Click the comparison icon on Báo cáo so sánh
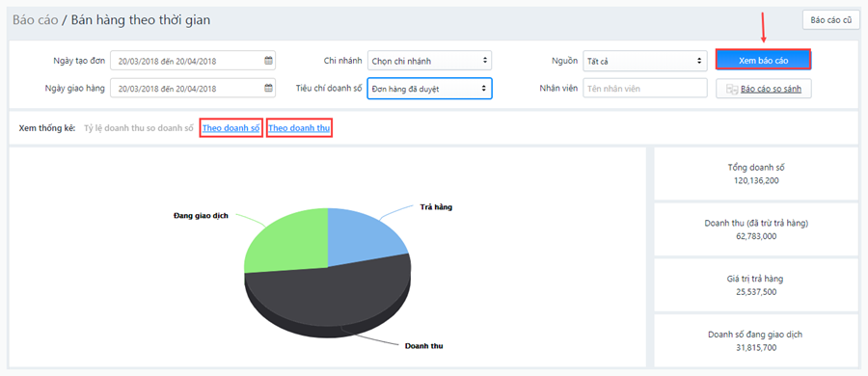Viewport: 868px width, 376px height. [x=731, y=89]
